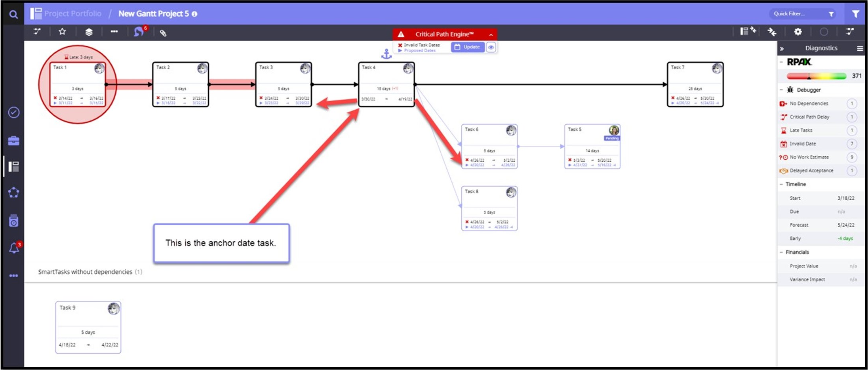Image resolution: width=868 pixels, height=370 pixels.
Task: Go to Project Portfolio breadcrumb link
Action: [72, 13]
